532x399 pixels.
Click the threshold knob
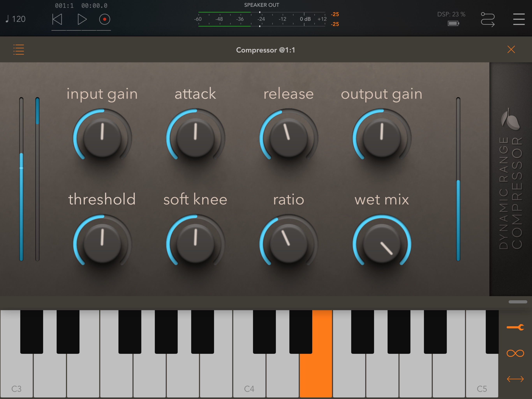[102, 244]
